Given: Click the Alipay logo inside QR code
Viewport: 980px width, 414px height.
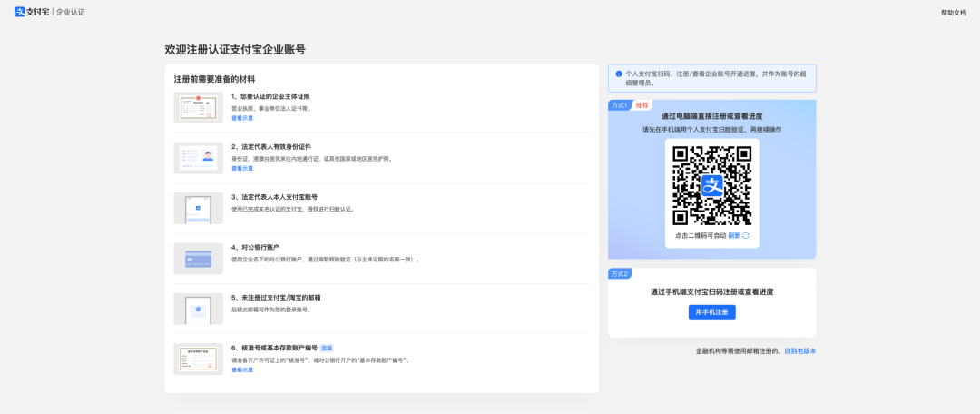Looking at the screenshot, I should click(x=712, y=185).
